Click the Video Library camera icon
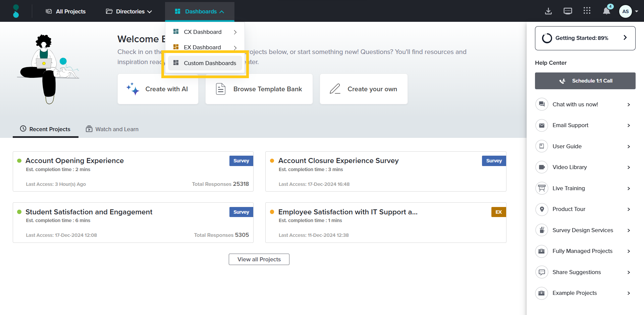 point(541,167)
